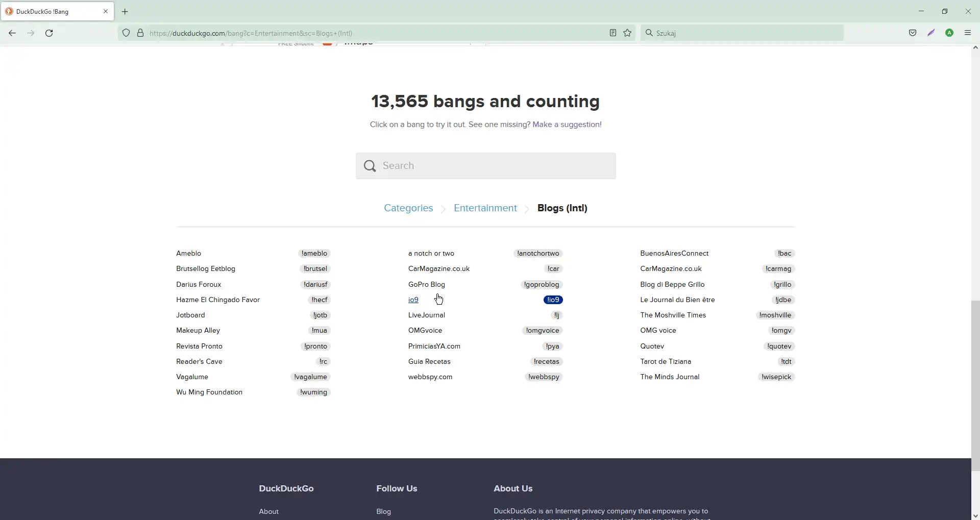The width and height of the screenshot is (980, 520).
Task: Go forward with the browser arrow
Action: point(31,33)
